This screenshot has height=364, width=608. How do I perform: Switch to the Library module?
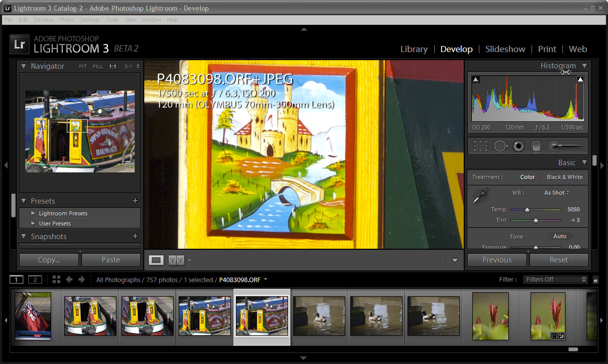[x=414, y=49]
